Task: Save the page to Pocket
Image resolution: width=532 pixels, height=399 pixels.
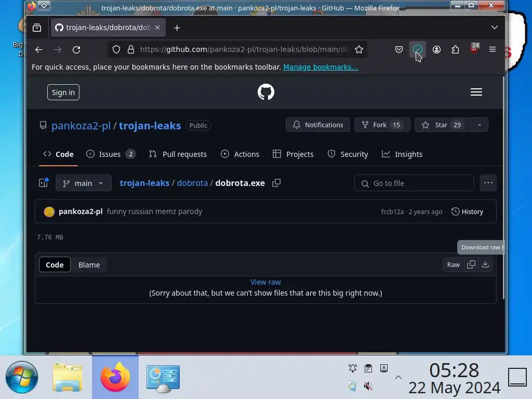Action: (399, 49)
